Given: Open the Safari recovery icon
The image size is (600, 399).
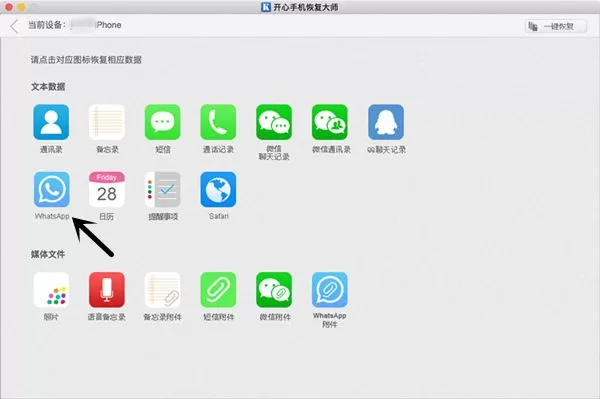Looking at the screenshot, I should pos(218,189).
